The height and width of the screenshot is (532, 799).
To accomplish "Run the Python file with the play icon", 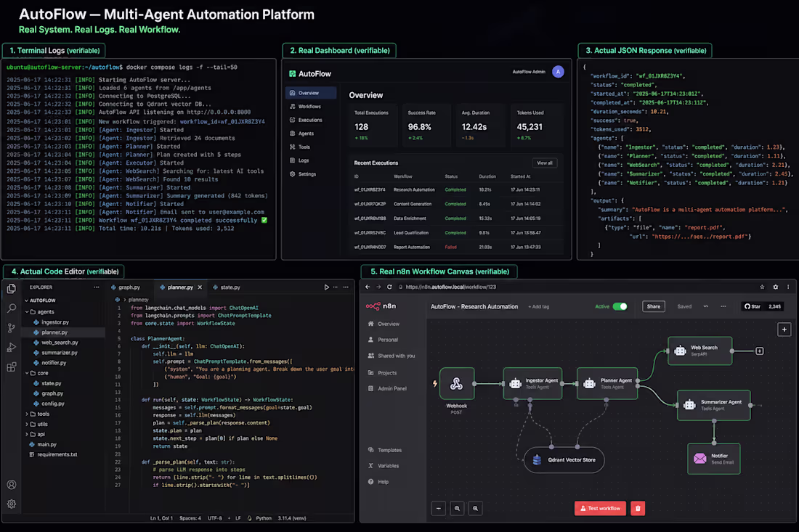I will [327, 287].
